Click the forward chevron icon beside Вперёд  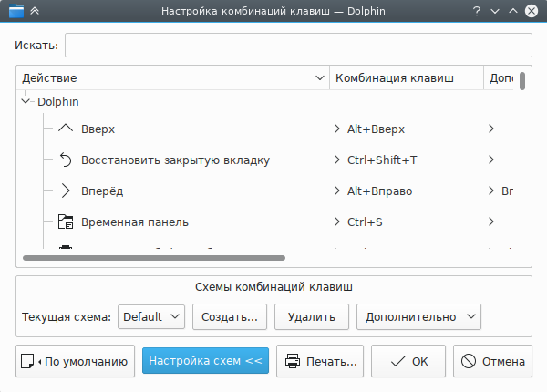[x=65, y=191]
